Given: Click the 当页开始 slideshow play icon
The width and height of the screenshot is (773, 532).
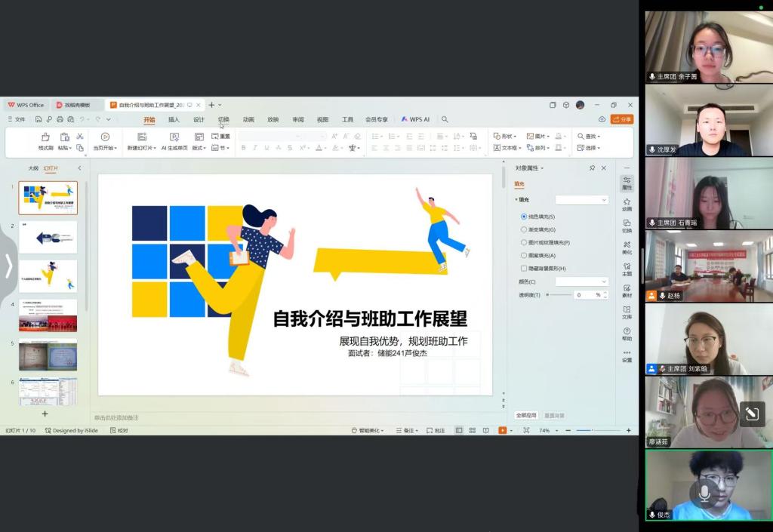Looking at the screenshot, I should tap(105, 137).
